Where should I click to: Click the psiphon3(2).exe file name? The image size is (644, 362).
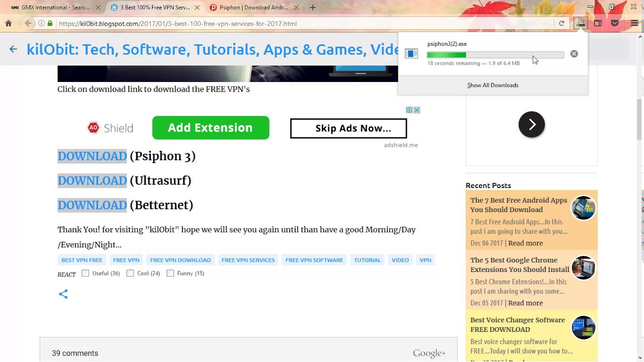click(x=447, y=44)
